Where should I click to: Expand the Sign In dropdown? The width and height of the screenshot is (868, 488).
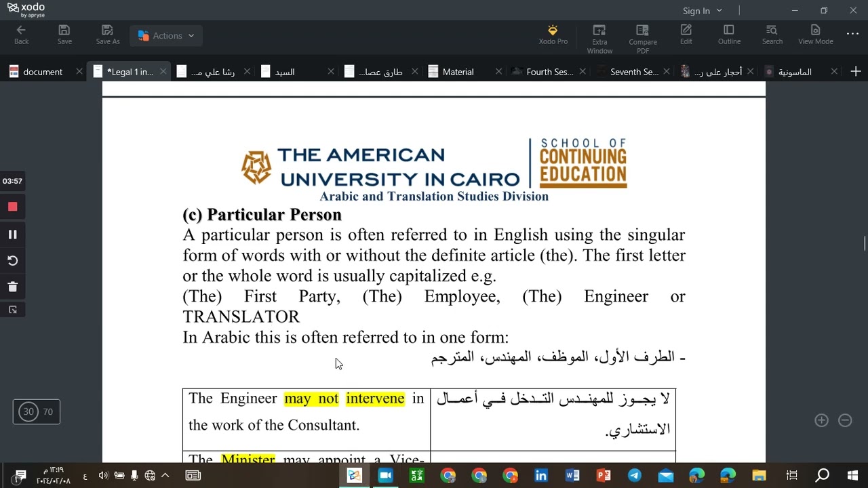[x=703, y=11]
